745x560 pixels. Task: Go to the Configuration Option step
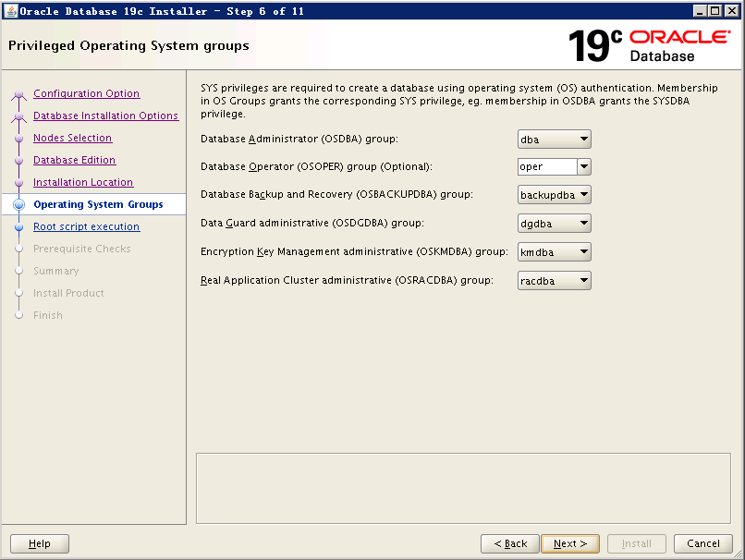pos(87,93)
